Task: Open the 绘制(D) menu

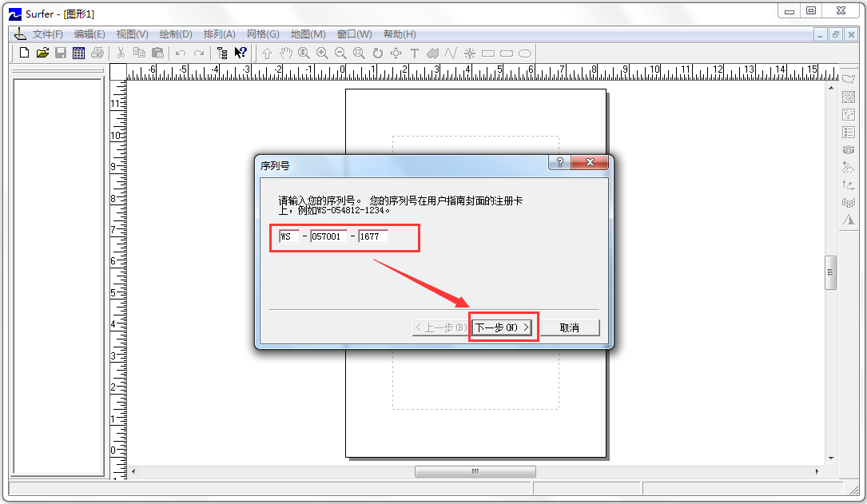Action: (176, 34)
